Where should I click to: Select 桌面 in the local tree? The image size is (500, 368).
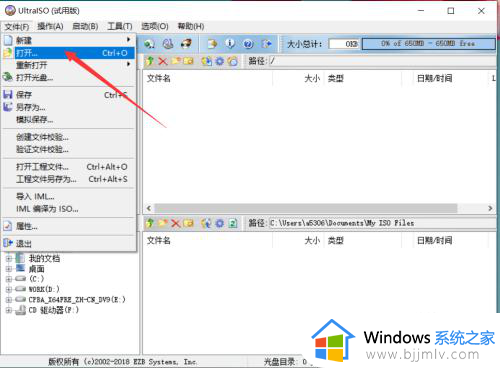point(36,269)
